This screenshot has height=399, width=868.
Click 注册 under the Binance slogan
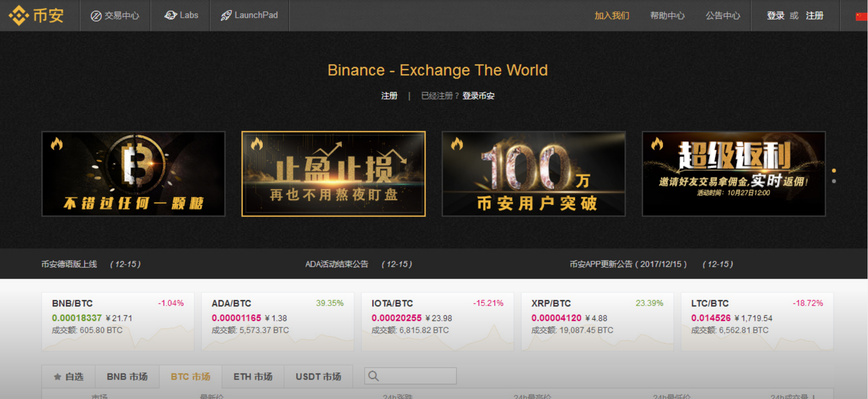point(389,96)
